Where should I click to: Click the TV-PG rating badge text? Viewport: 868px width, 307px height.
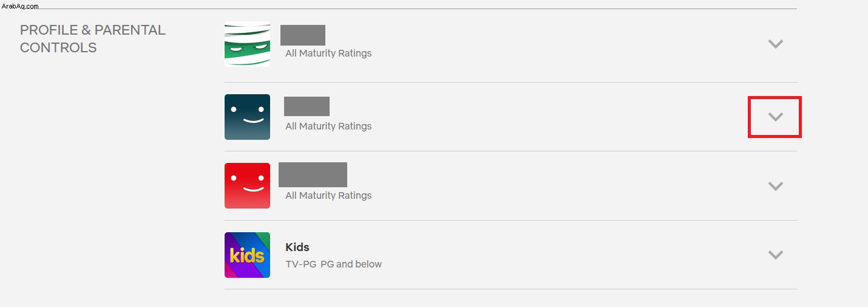301,264
